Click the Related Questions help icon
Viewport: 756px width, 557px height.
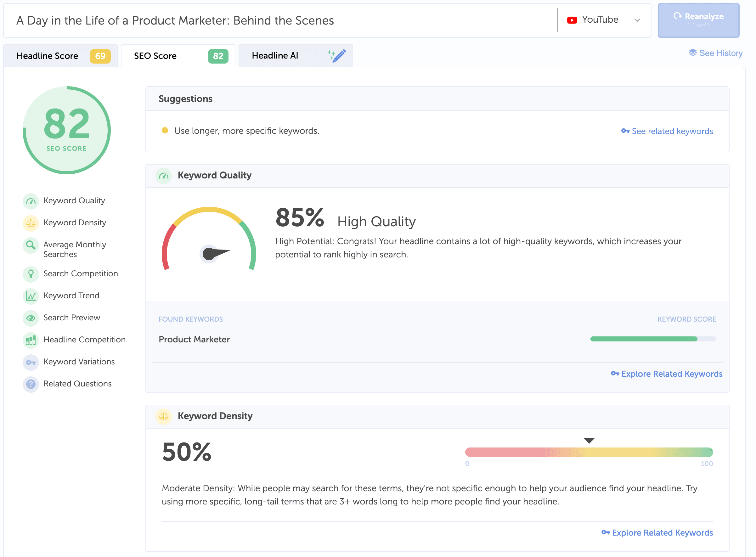point(30,384)
